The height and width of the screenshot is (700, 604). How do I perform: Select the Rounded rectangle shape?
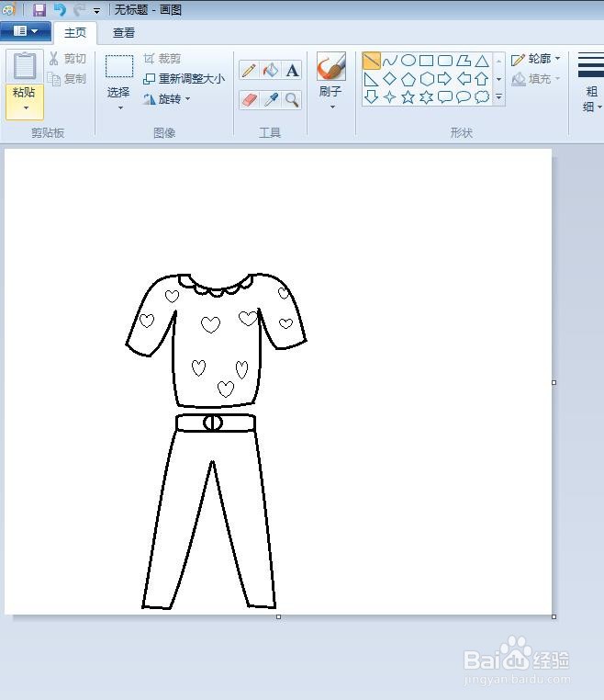point(445,61)
